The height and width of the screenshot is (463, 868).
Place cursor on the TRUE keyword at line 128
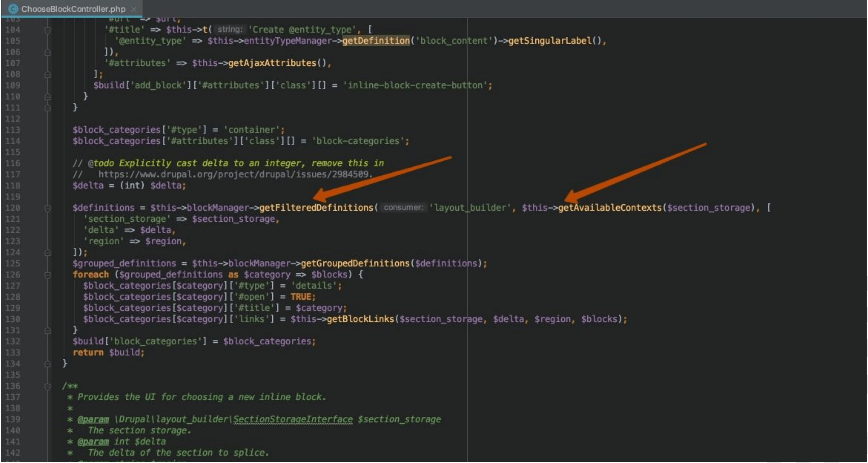[x=302, y=297]
